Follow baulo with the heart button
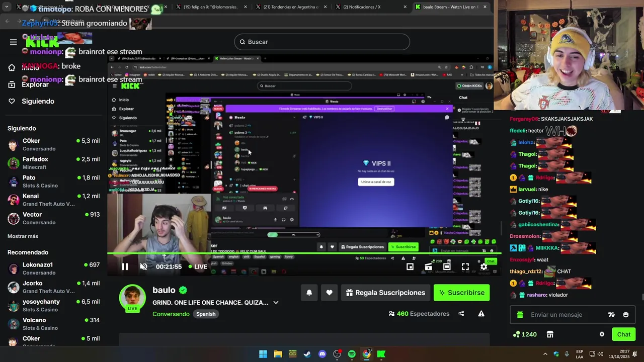This screenshot has height=362, width=644. point(329,293)
